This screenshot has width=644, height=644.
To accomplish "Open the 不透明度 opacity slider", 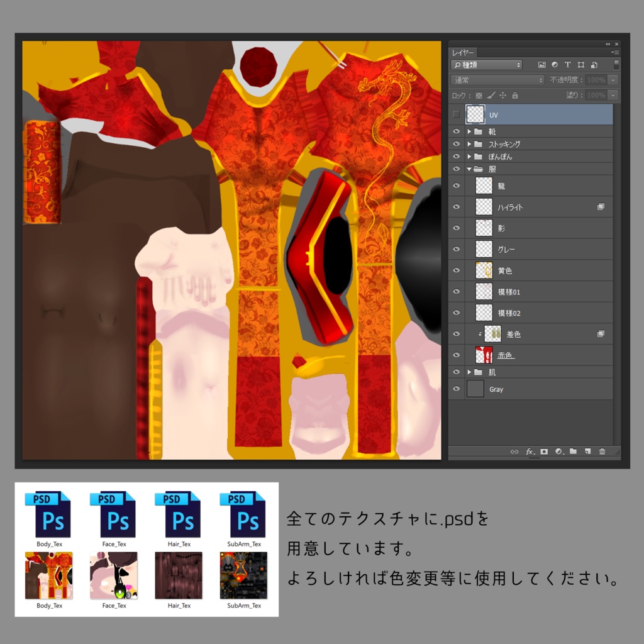I will (614, 80).
